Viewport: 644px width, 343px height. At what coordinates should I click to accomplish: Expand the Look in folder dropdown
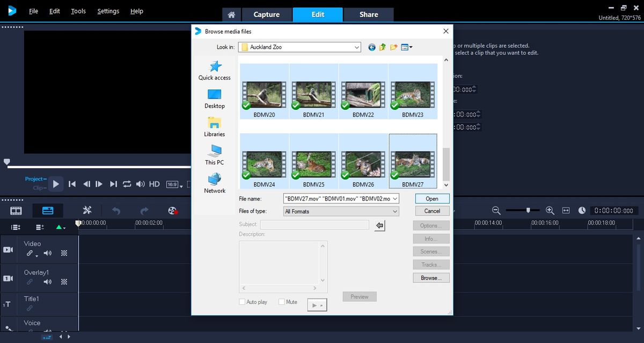[x=357, y=47]
